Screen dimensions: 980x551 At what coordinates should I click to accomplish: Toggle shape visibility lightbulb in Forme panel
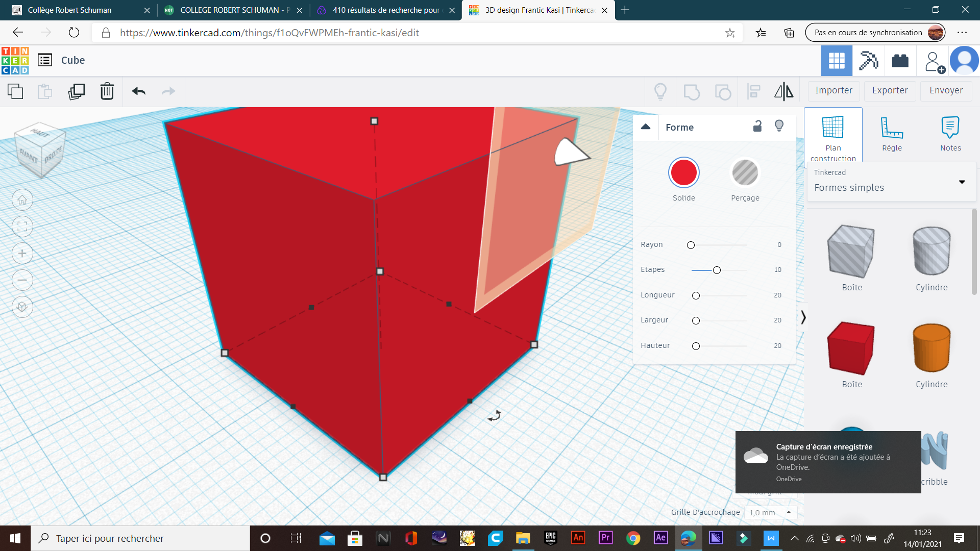tap(779, 127)
